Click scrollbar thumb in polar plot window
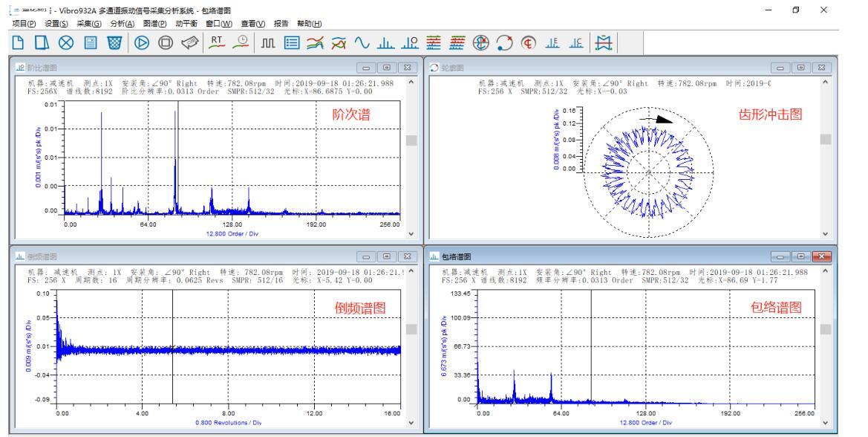This screenshot has width=868, height=437. [x=826, y=139]
